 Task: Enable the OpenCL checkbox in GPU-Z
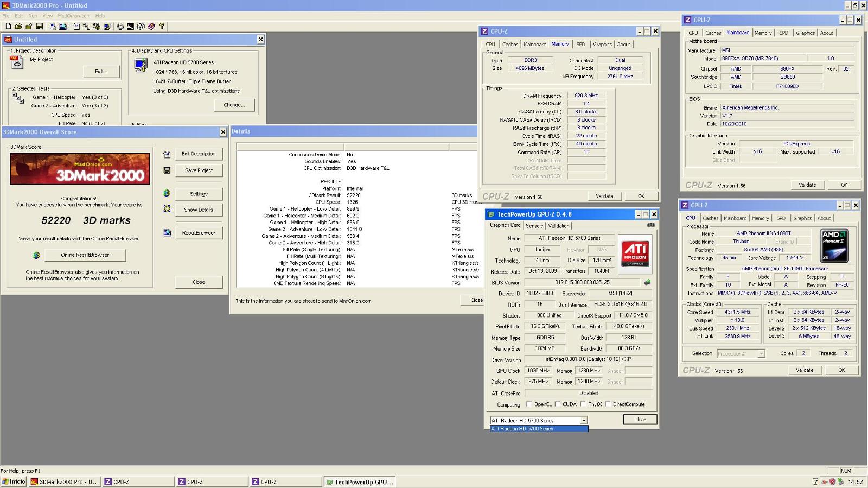click(x=529, y=404)
